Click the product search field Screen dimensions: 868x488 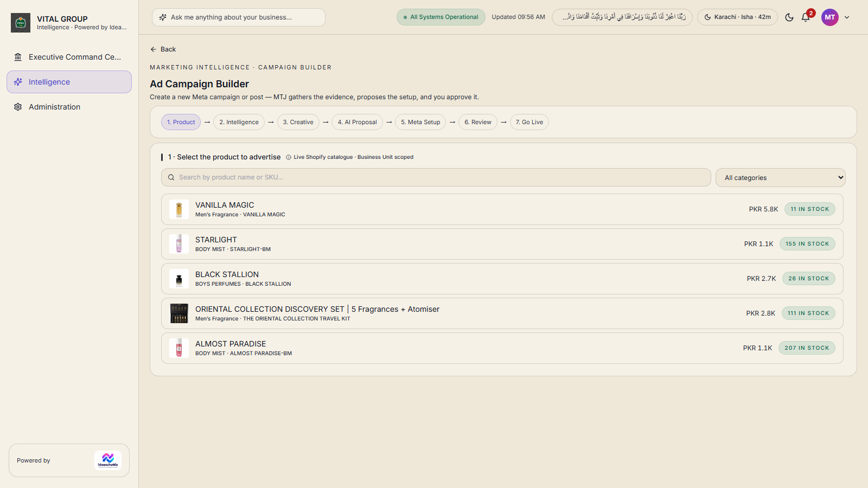click(436, 177)
